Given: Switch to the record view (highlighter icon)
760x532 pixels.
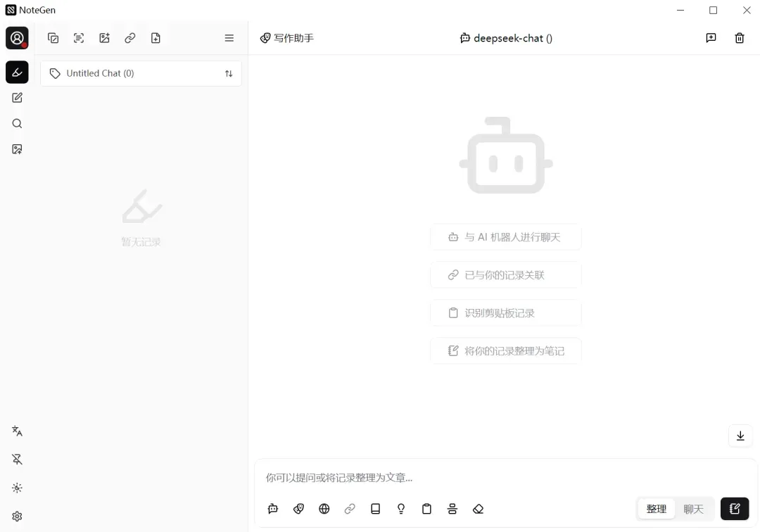Looking at the screenshot, I should [17, 72].
